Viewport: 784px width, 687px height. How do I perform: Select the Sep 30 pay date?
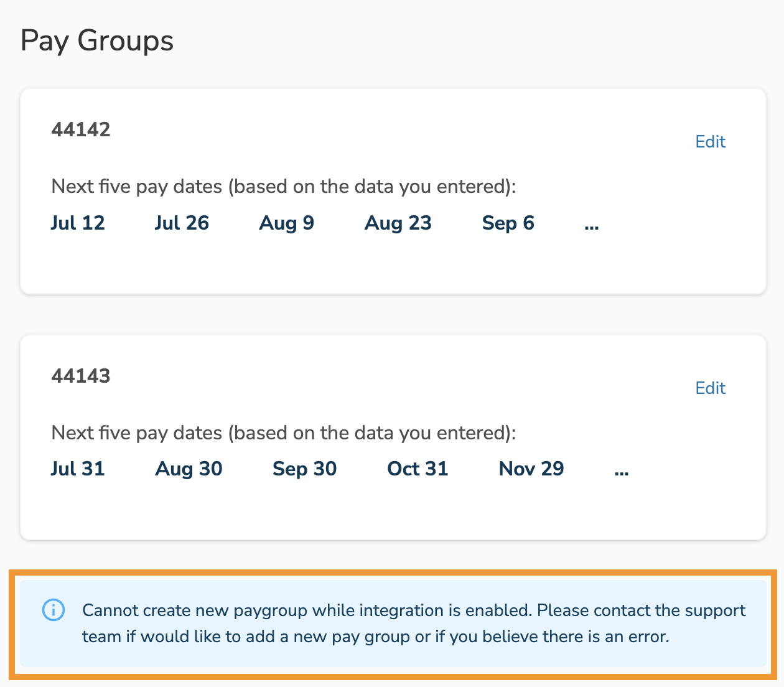coord(305,469)
